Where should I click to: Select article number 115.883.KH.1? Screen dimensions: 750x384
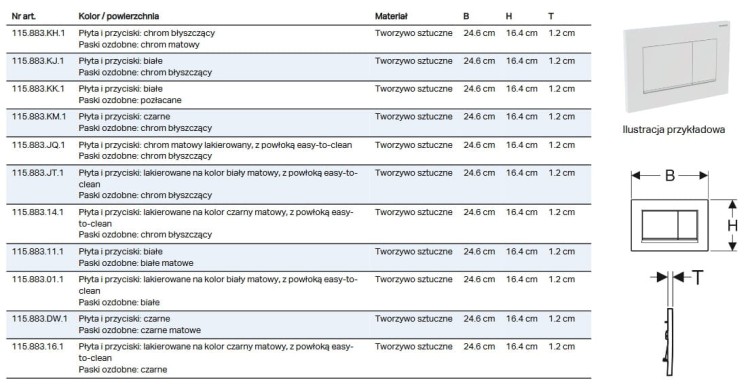[x=38, y=33]
